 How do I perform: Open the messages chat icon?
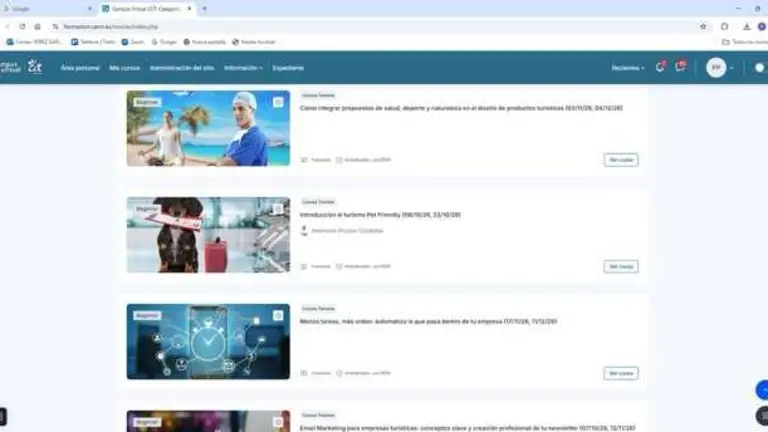(x=680, y=67)
